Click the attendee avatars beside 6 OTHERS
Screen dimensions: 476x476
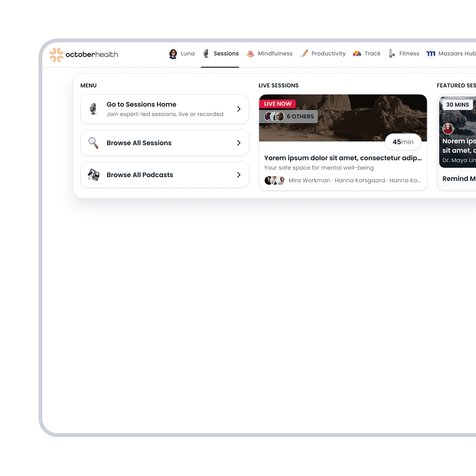click(274, 116)
